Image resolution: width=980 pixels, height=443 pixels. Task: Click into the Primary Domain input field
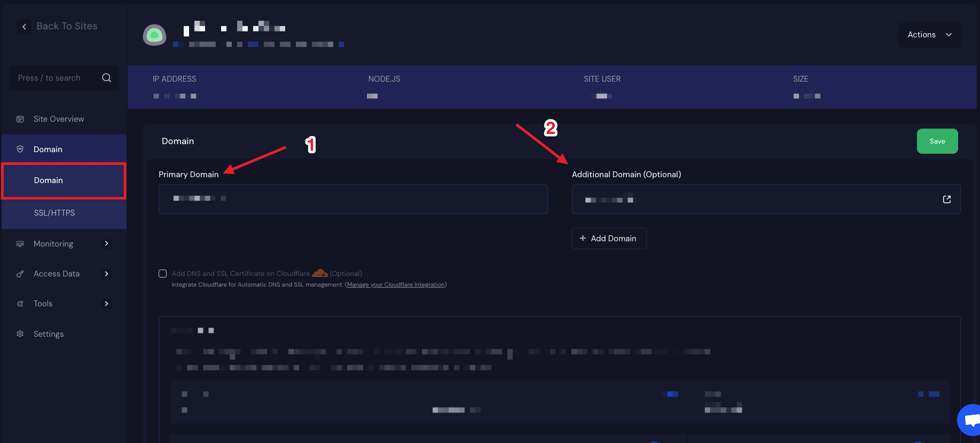pyautogui.click(x=352, y=199)
